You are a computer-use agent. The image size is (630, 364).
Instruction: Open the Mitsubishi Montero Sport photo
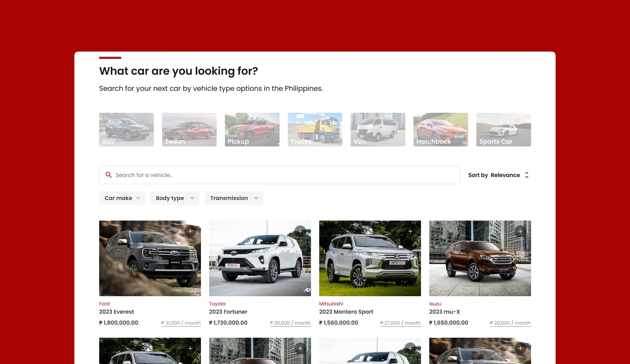[x=370, y=258]
